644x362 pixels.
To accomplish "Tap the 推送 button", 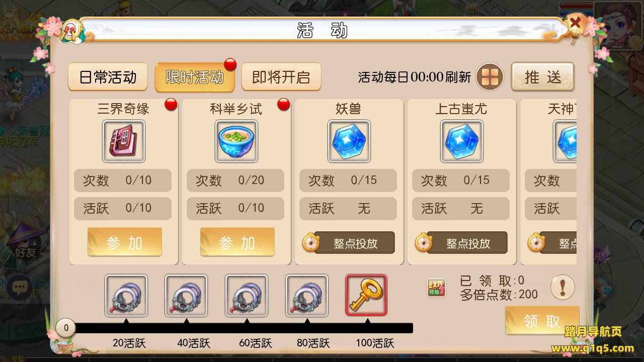I will click(542, 77).
